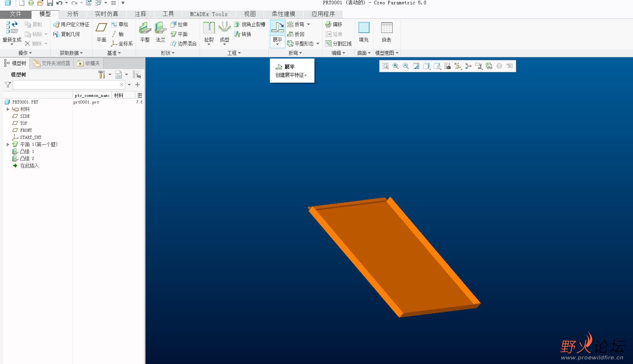Click the Regenerate (重新生成) icon
The width and height of the screenshot is (633, 364).
(12, 27)
